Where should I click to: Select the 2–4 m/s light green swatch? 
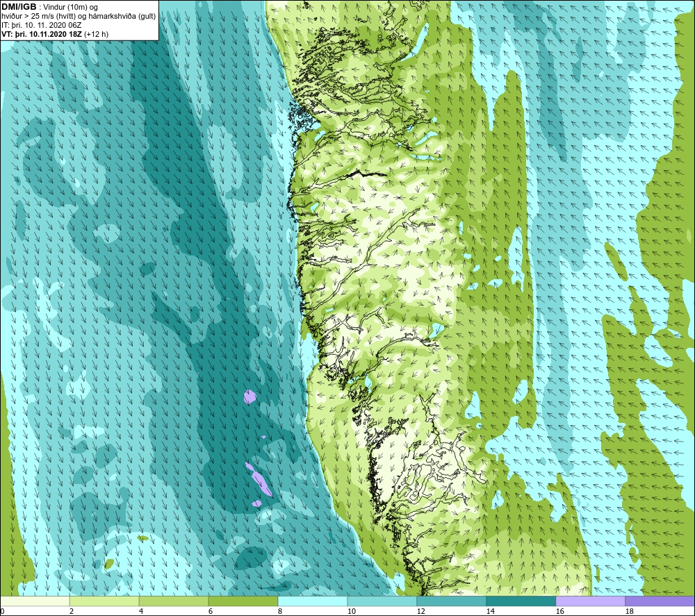[x=104, y=601]
